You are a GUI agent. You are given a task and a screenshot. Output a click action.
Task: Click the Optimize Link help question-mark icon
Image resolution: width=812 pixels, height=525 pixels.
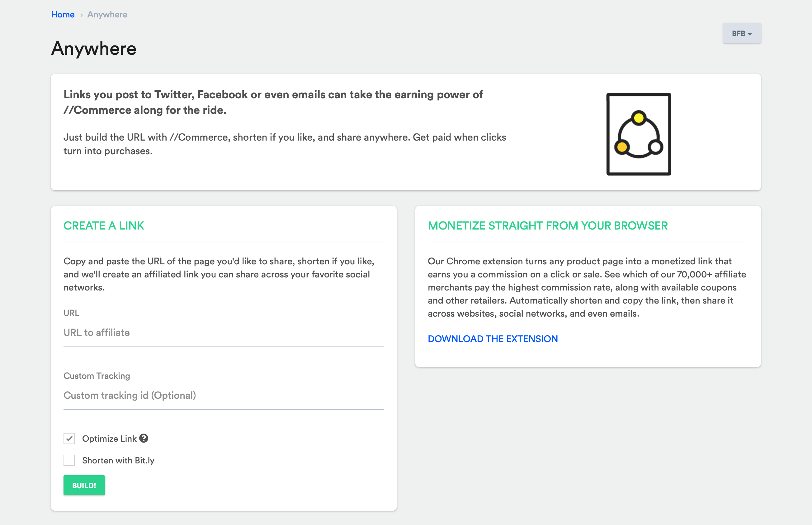pos(144,439)
